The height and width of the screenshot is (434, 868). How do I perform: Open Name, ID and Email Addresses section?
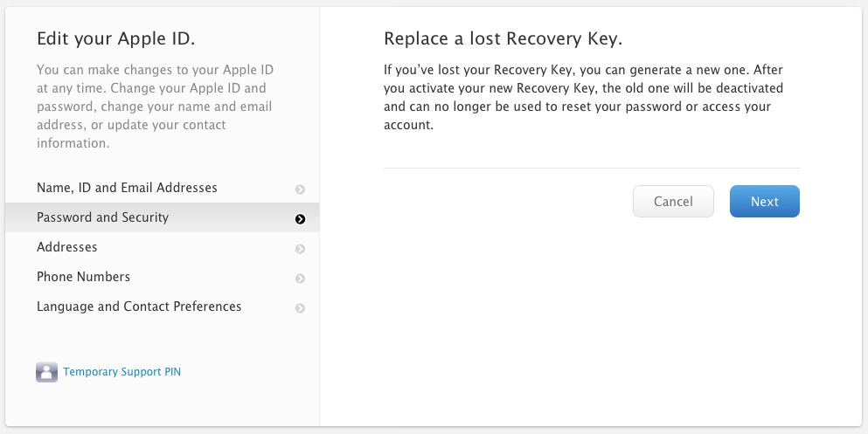[127, 188]
